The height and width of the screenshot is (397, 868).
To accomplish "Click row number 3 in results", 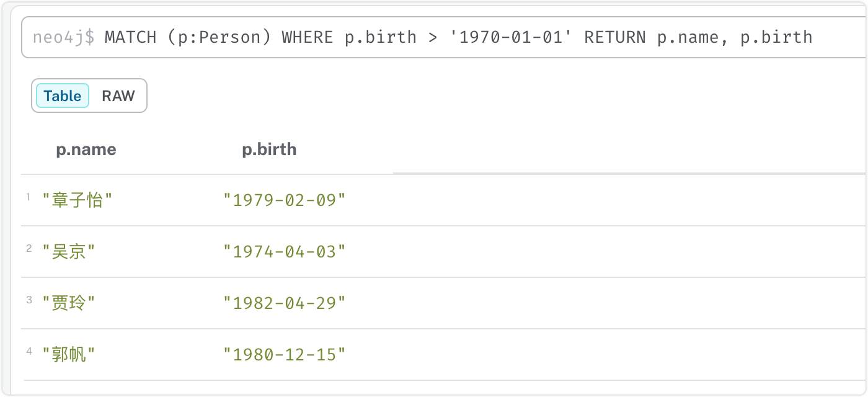I will (29, 300).
